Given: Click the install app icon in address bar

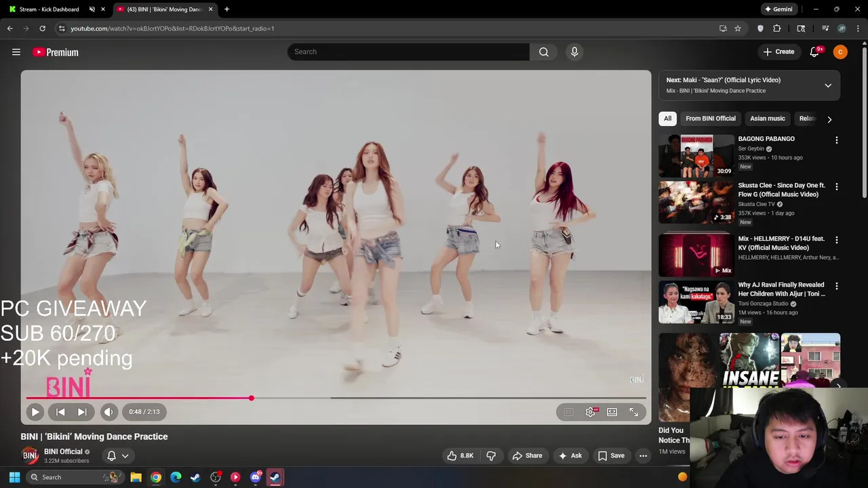Looking at the screenshot, I should [x=723, y=28].
